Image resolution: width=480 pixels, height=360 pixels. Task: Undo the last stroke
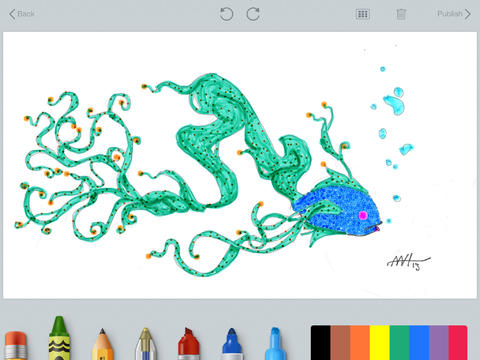pos(226,14)
